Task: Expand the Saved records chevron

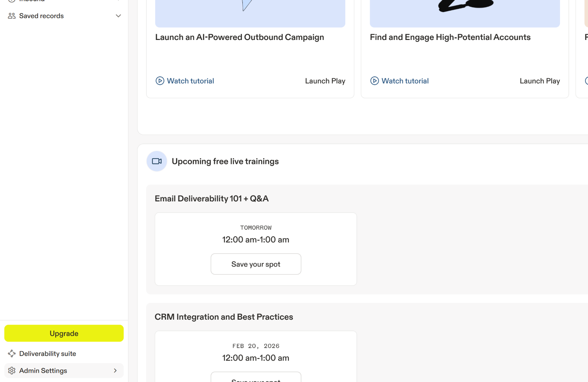Action: click(118, 16)
